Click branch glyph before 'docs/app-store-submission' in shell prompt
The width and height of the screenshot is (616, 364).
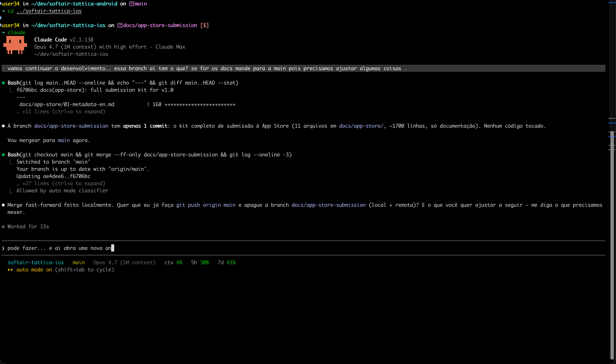pos(120,25)
